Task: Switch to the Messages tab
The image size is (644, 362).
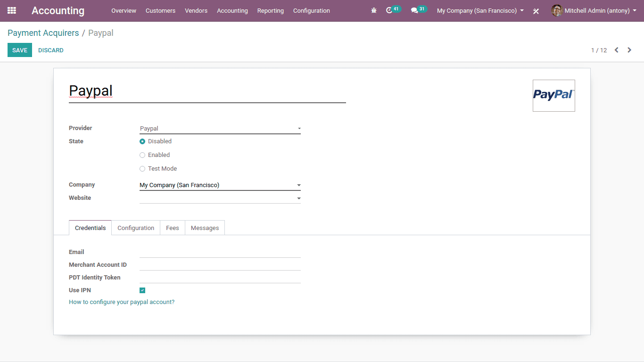Action: click(x=205, y=228)
